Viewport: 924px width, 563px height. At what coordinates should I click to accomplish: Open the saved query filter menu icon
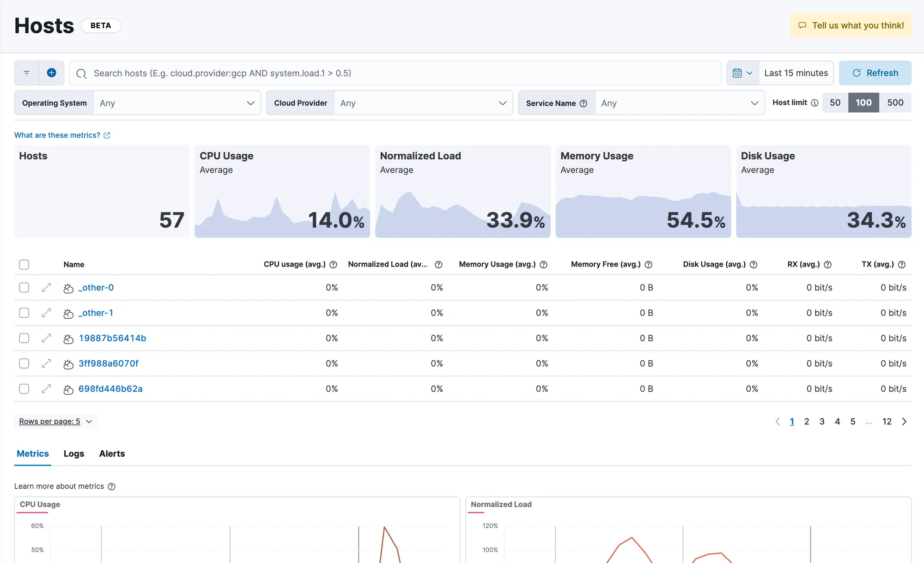[27, 73]
